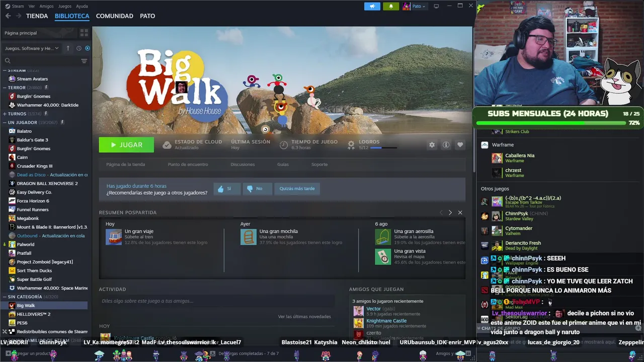Open the Guías link
Viewport: 644px width, 362px height.
click(x=283, y=164)
